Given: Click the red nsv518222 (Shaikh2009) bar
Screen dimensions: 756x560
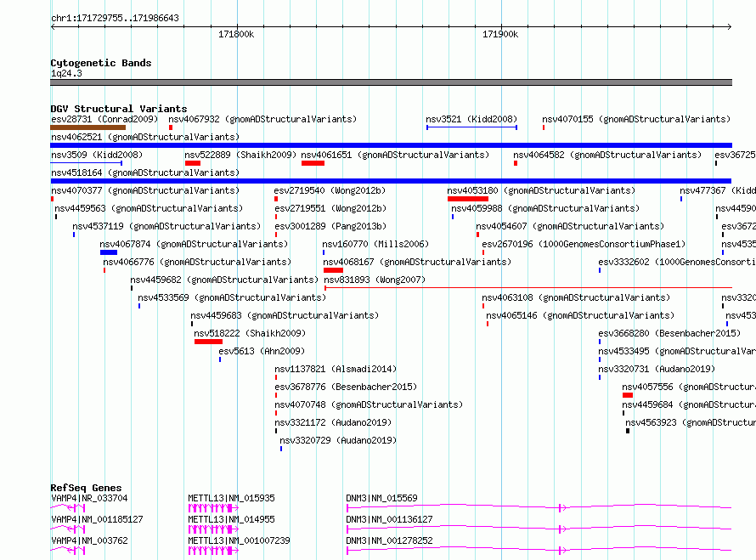Looking at the screenshot, I should click(208, 342).
